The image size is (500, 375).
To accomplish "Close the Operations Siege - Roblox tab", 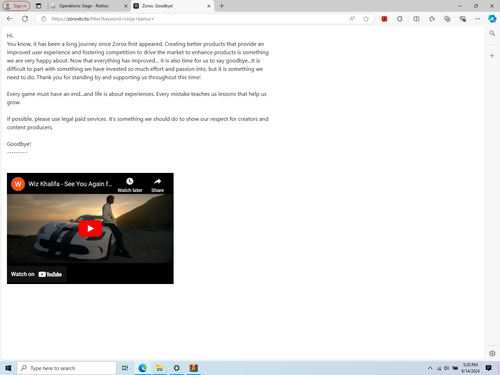I will [x=126, y=6].
